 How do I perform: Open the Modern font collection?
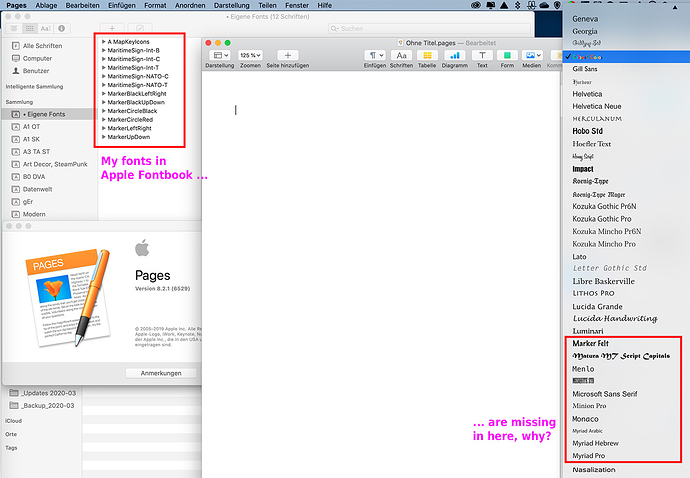tap(29, 214)
